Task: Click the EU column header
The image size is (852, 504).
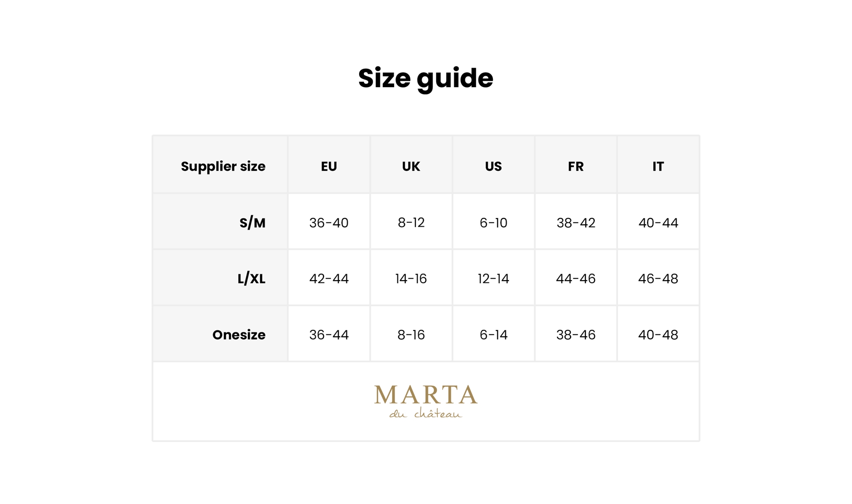Action: pyautogui.click(x=329, y=166)
